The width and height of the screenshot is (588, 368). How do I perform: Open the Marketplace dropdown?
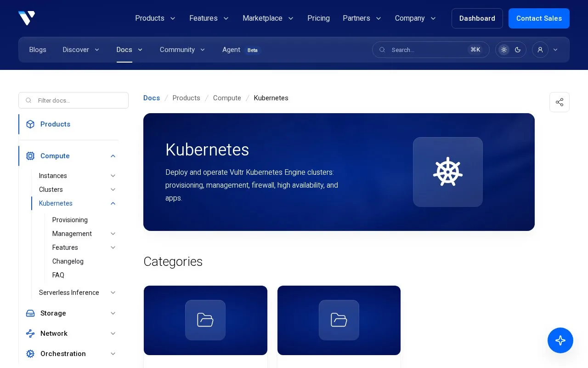click(268, 18)
